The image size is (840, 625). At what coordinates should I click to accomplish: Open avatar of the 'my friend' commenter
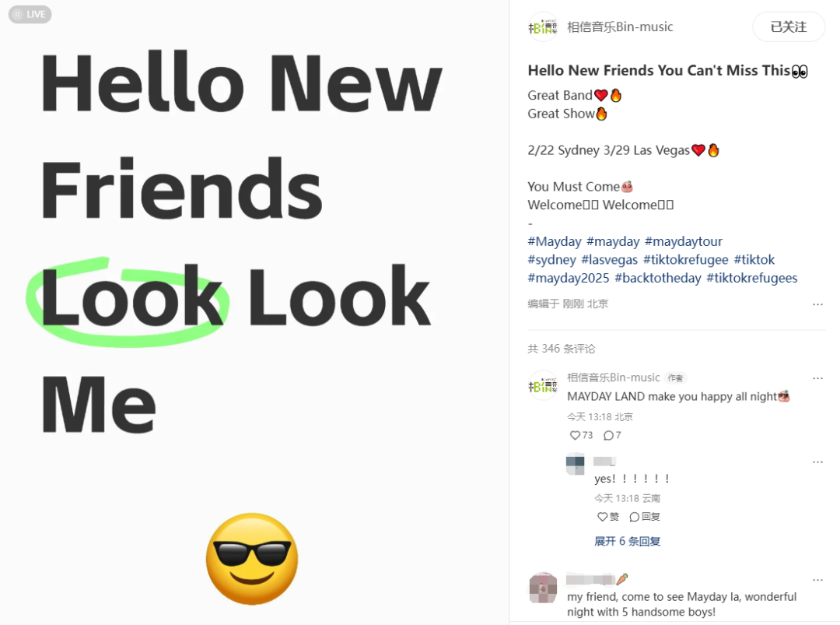(x=543, y=588)
